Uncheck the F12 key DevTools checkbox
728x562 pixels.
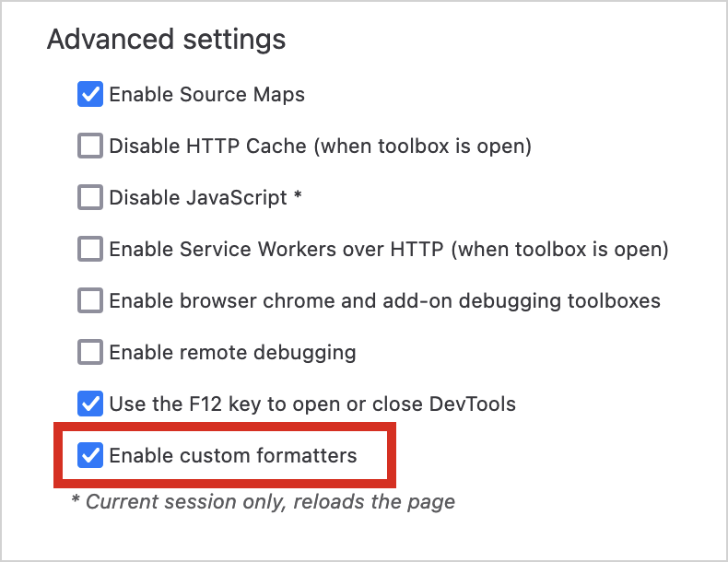(x=90, y=404)
